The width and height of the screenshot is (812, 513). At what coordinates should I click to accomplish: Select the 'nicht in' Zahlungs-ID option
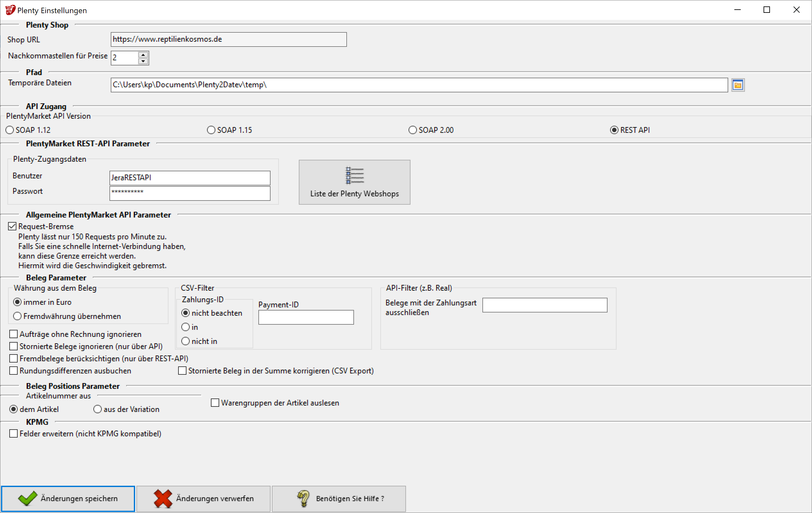point(186,341)
